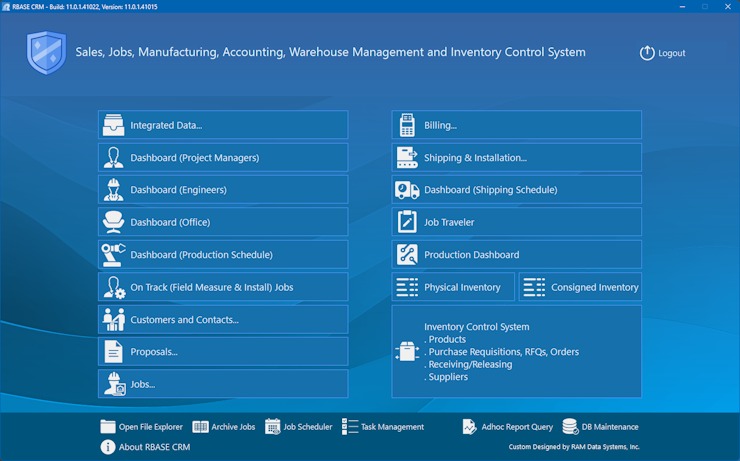Click the '. Products' line
The image size is (740, 461).
(445, 339)
